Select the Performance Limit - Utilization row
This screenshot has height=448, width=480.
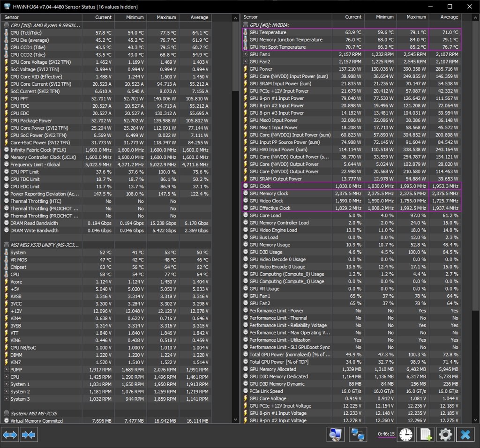point(351,340)
